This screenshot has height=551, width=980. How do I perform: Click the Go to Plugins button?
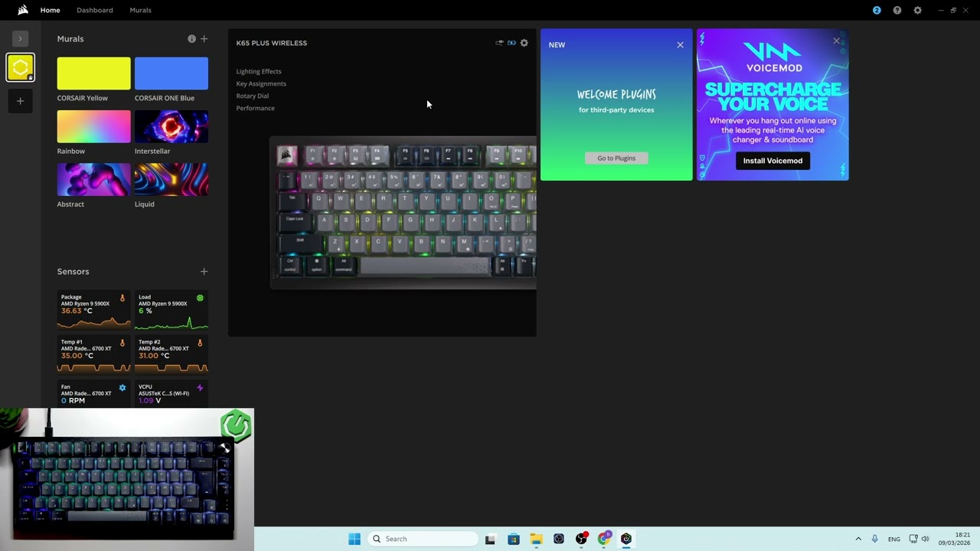tap(616, 158)
